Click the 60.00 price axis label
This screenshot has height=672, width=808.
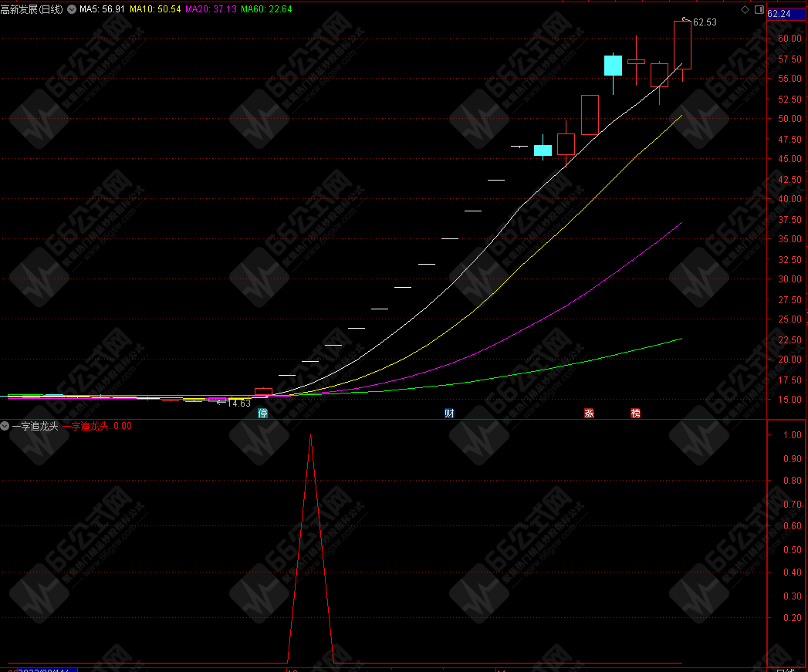tap(789, 38)
